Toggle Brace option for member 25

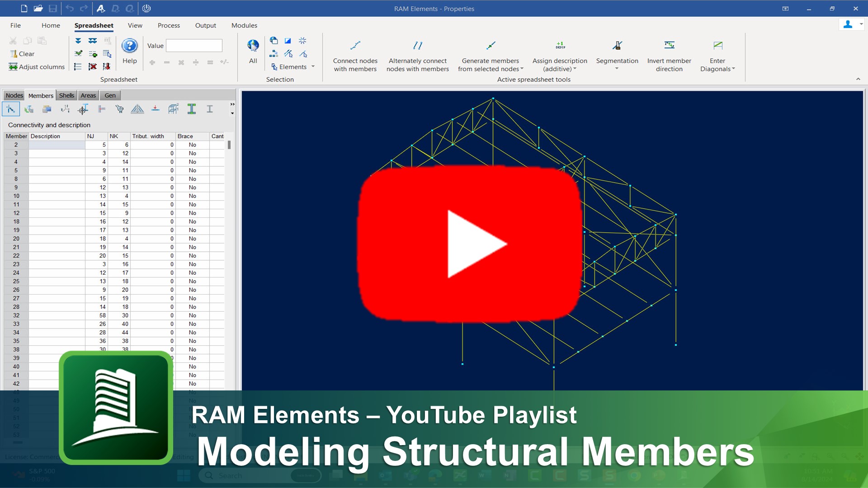(193, 281)
